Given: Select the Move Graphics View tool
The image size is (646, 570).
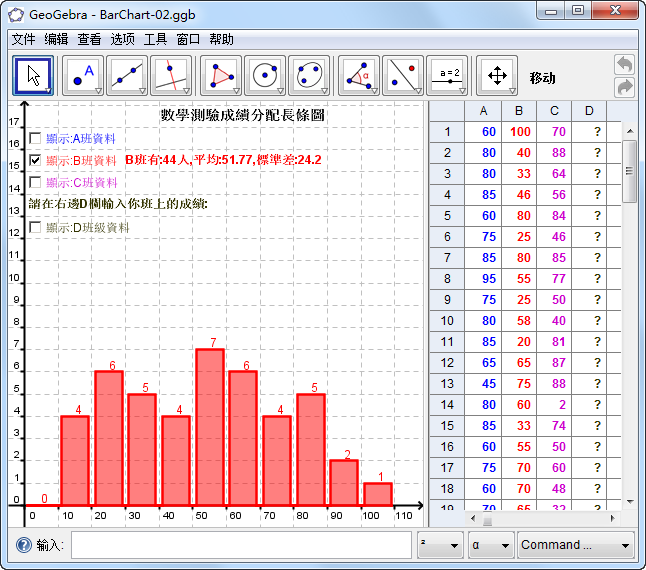Looking at the screenshot, I should [x=496, y=76].
